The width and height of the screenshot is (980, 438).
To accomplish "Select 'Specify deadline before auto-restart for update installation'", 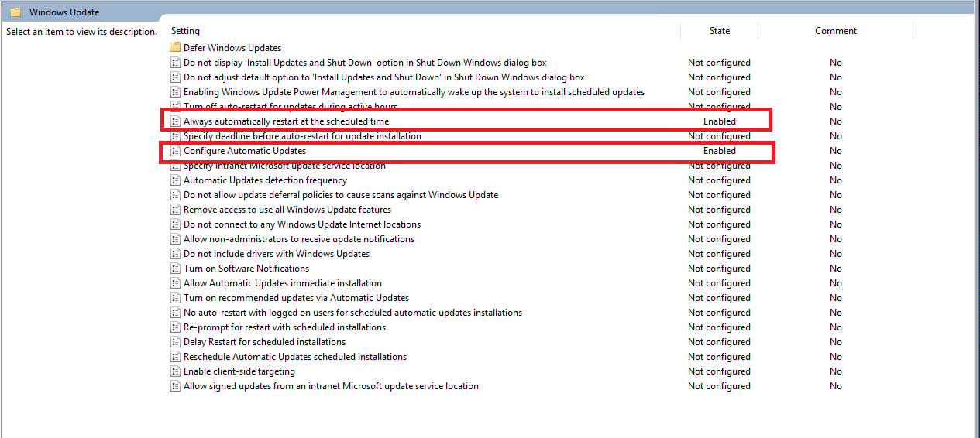I will [302, 136].
